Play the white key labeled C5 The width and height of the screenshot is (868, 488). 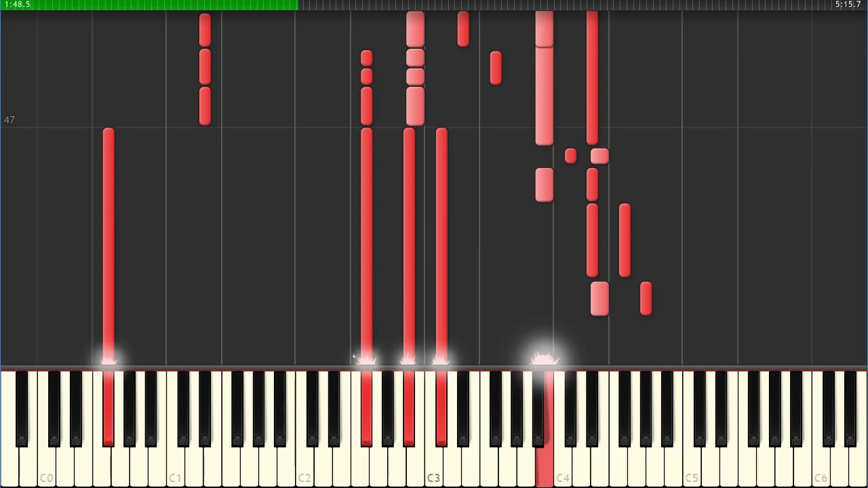tap(692, 468)
